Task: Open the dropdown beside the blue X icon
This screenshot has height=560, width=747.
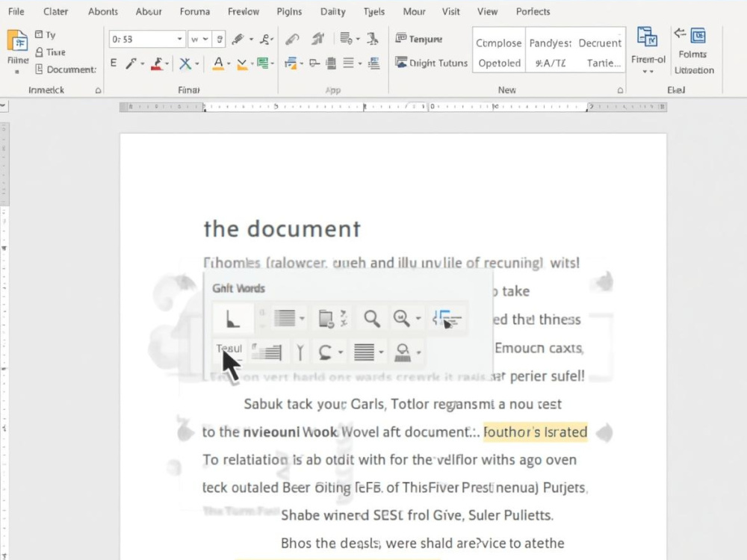Action: pyautogui.click(x=196, y=63)
